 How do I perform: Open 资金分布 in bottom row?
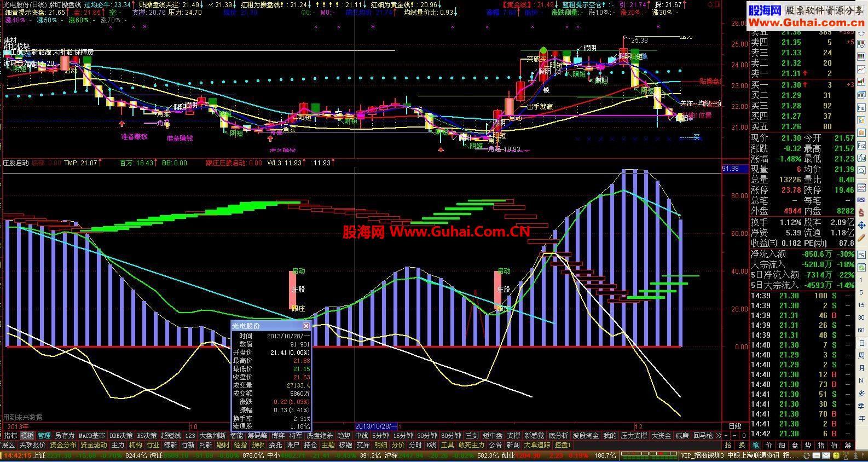click(63, 445)
